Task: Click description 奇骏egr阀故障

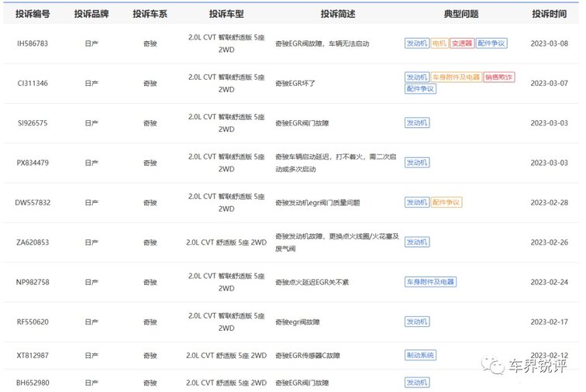Action: (298, 322)
